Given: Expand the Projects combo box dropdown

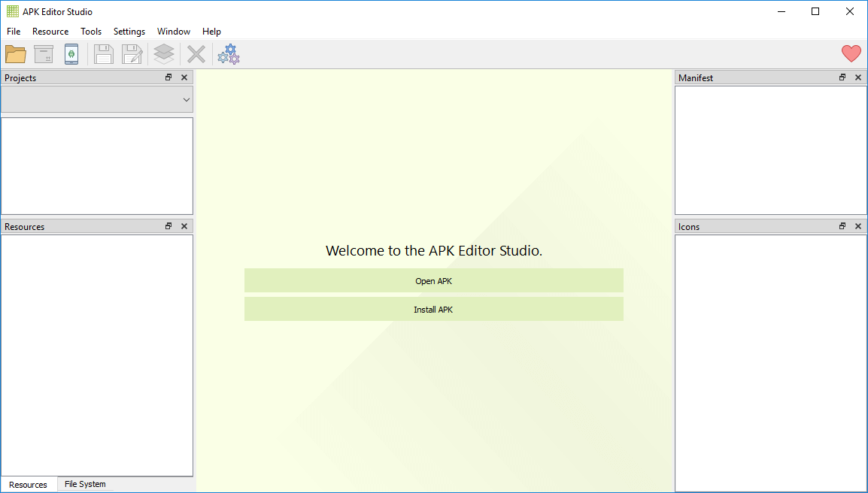Looking at the screenshot, I should coord(186,100).
